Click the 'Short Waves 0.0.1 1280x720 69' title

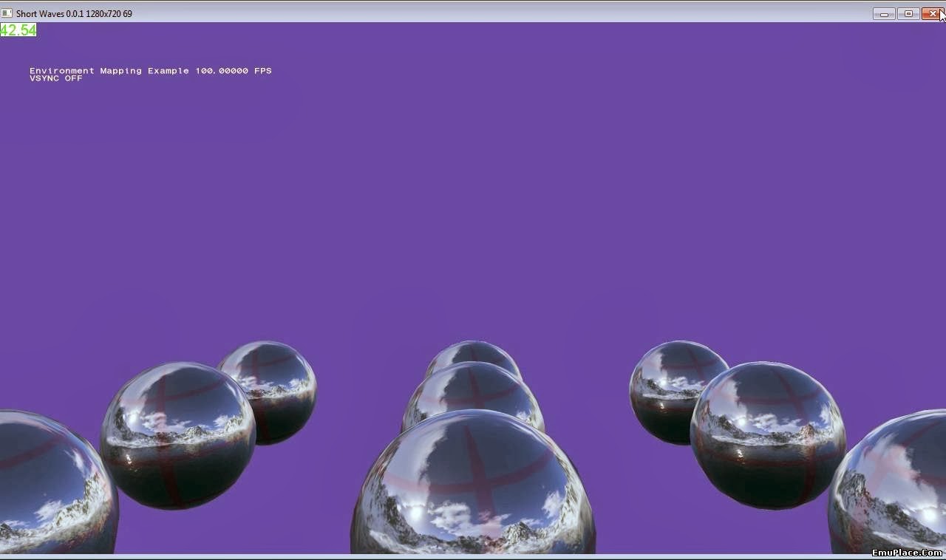pyautogui.click(x=74, y=14)
